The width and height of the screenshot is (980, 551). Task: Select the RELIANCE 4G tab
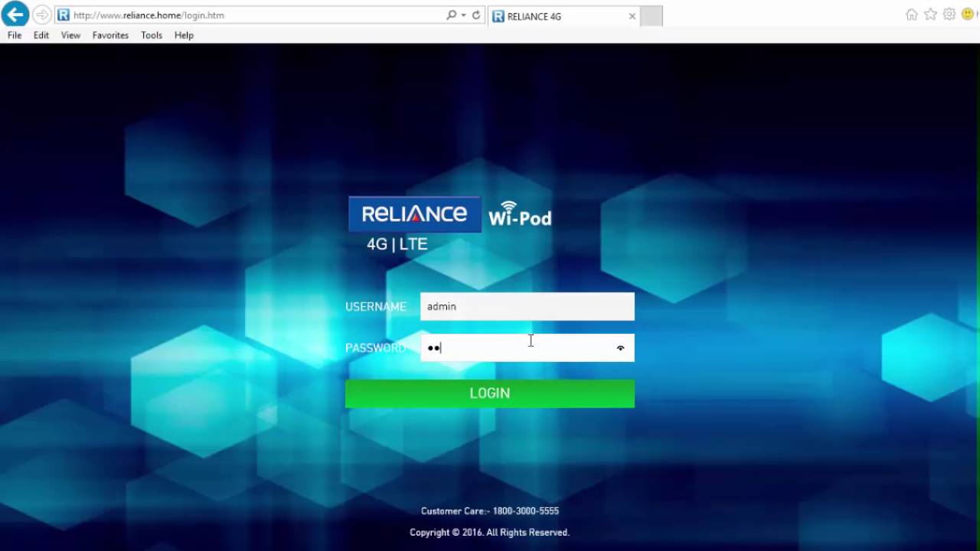[x=564, y=16]
